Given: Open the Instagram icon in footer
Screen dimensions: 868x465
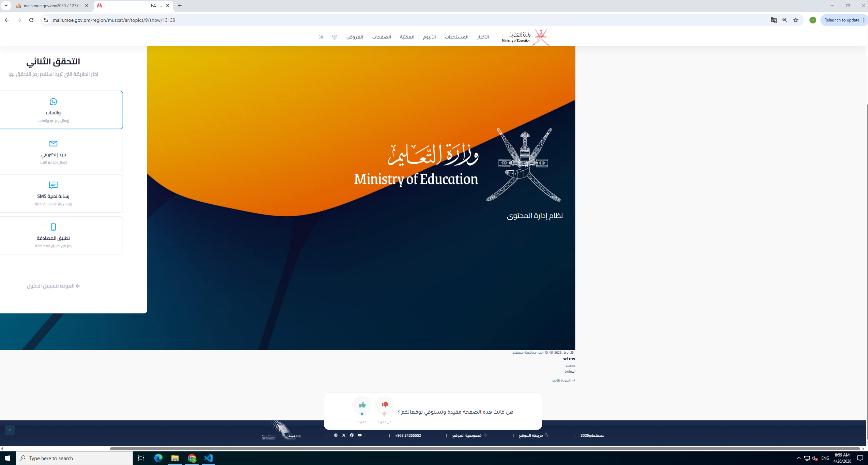Looking at the screenshot, I should [x=336, y=435].
